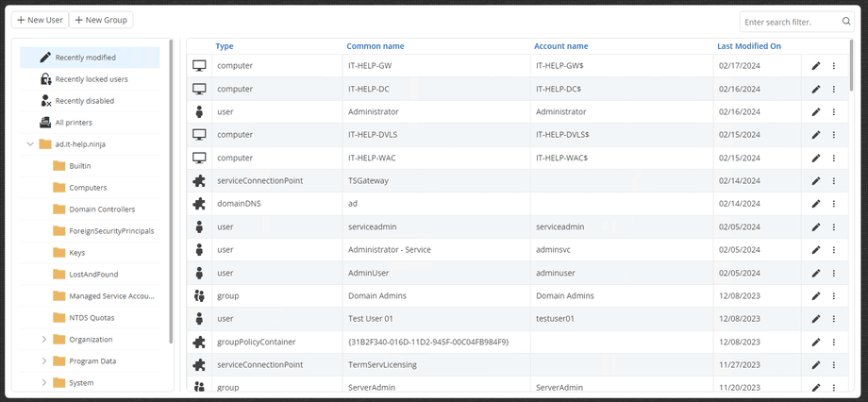Expand the System folder
The image size is (868, 402).
pyautogui.click(x=44, y=382)
